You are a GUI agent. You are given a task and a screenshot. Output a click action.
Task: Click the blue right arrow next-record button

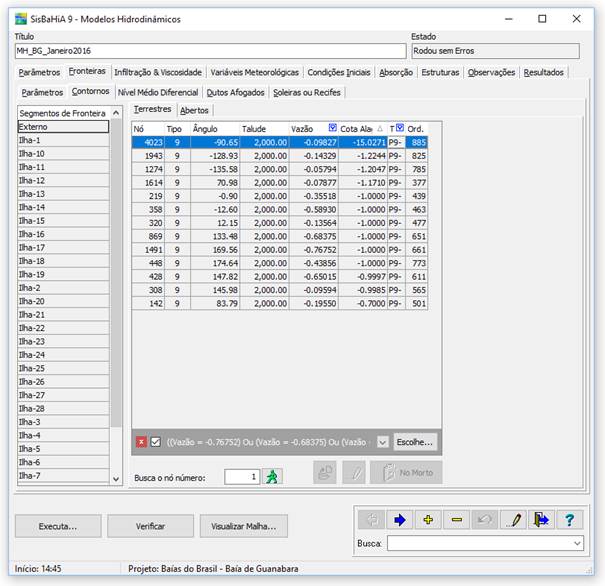pyautogui.click(x=400, y=520)
